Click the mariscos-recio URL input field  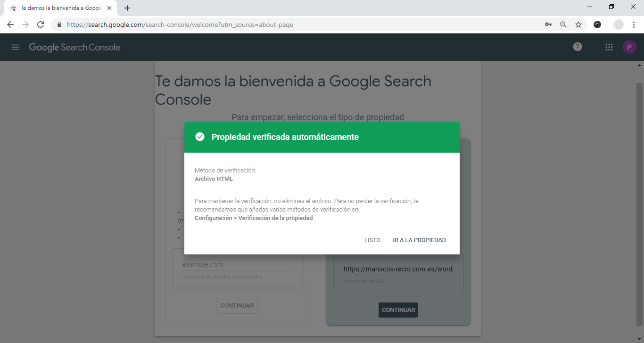pyautogui.click(x=398, y=269)
